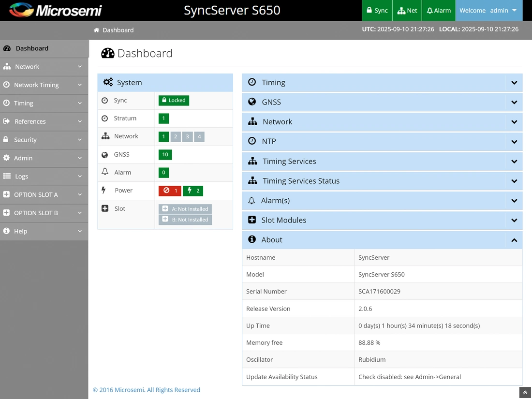Click the Dashboard breadcrumb link
The image size is (532, 399).
pos(118,30)
